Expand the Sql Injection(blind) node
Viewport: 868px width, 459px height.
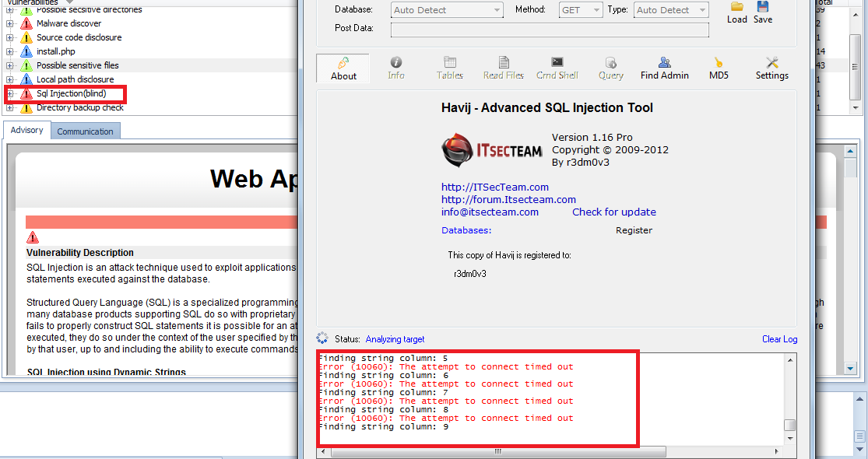[10, 93]
